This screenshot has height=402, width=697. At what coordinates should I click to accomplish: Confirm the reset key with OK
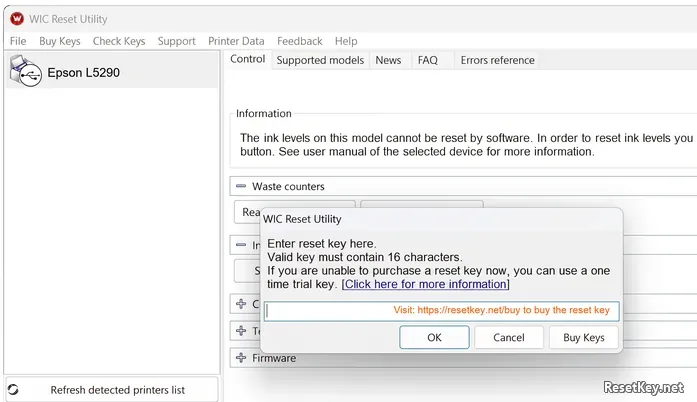tap(434, 338)
